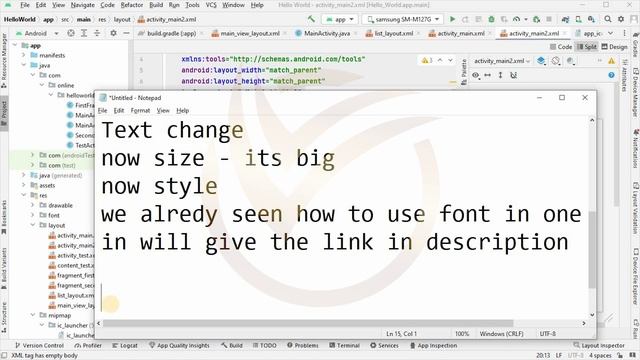Click Notepad vertical scrollbar thumb
The image size is (640, 360).
pos(592,249)
